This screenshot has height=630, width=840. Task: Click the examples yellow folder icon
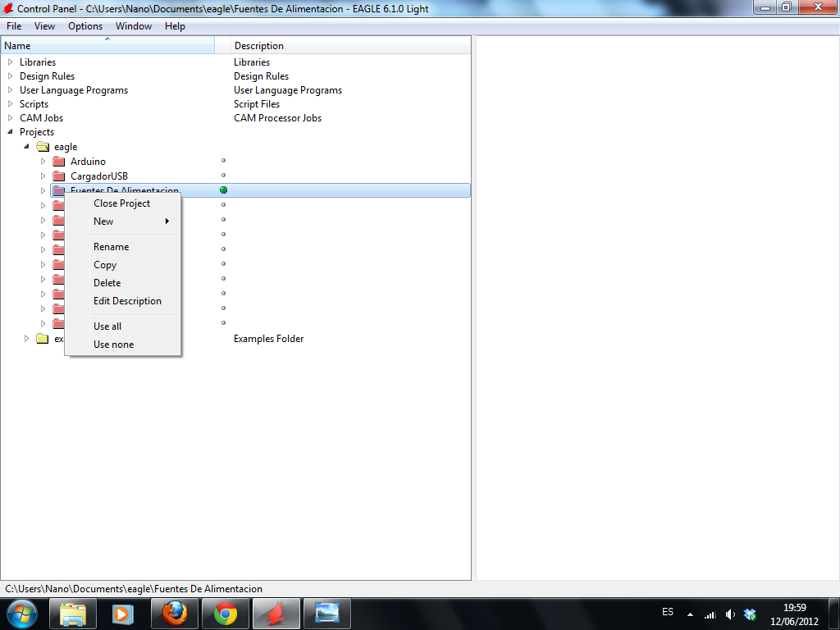pyautogui.click(x=43, y=339)
